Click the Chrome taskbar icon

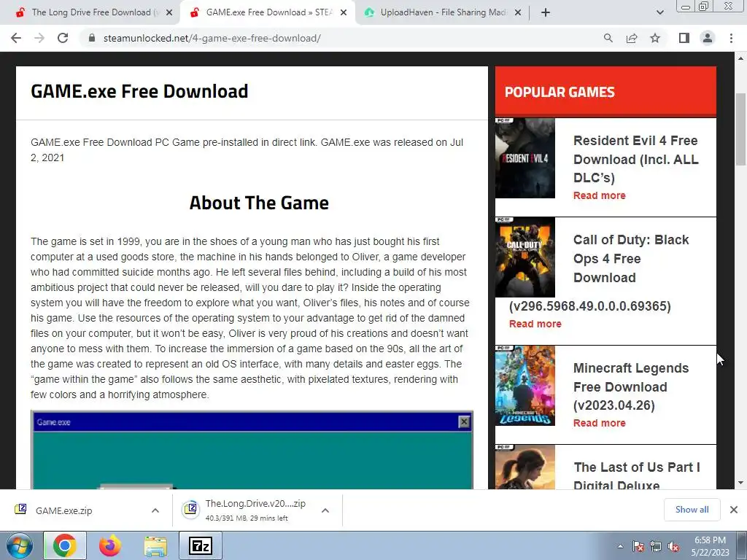click(x=65, y=545)
